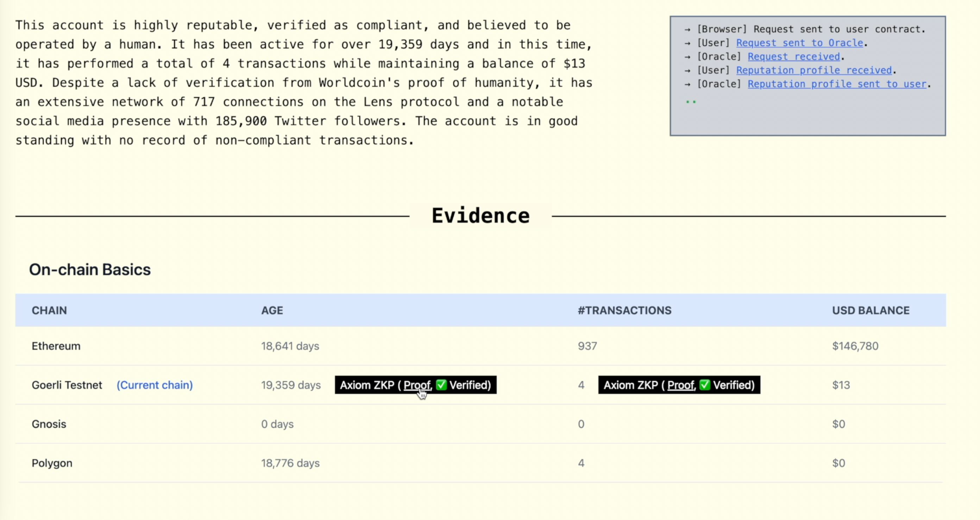The width and height of the screenshot is (980, 520).
Task: Select the Gnosis chain row label
Action: (x=49, y=424)
